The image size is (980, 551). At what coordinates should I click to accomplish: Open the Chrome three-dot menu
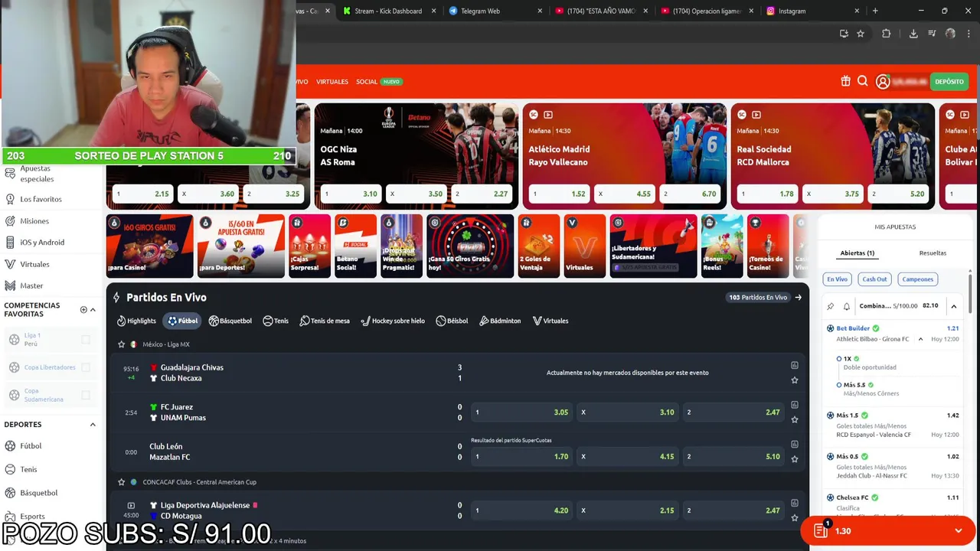pyautogui.click(x=969, y=34)
